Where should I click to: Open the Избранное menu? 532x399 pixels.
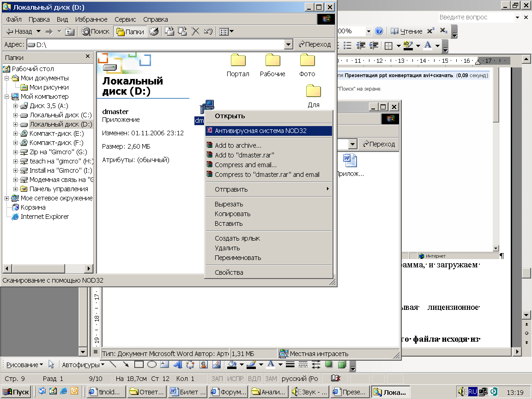coord(91,19)
